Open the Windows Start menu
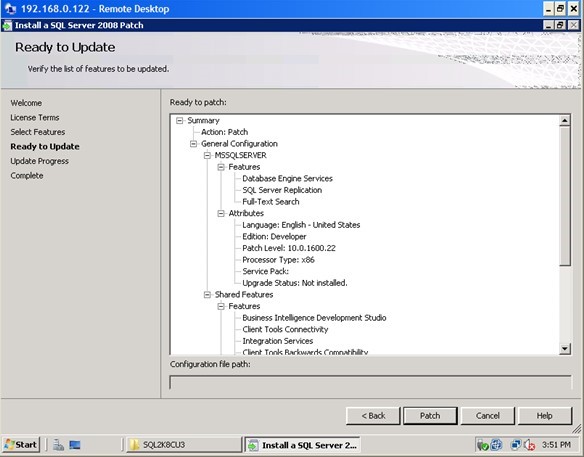The image size is (584, 457). (21, 445)
